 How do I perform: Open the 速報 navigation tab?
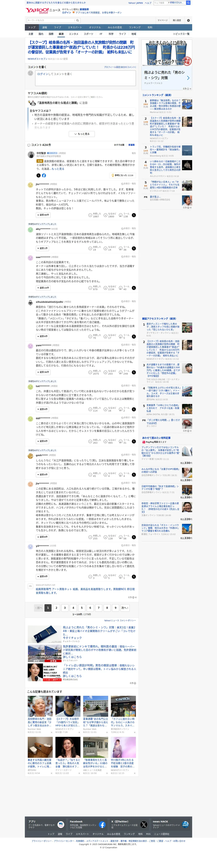point(45,27)
